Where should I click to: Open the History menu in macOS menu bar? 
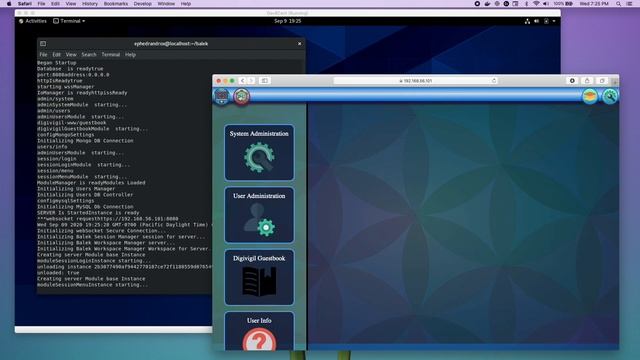pos(89,4)
